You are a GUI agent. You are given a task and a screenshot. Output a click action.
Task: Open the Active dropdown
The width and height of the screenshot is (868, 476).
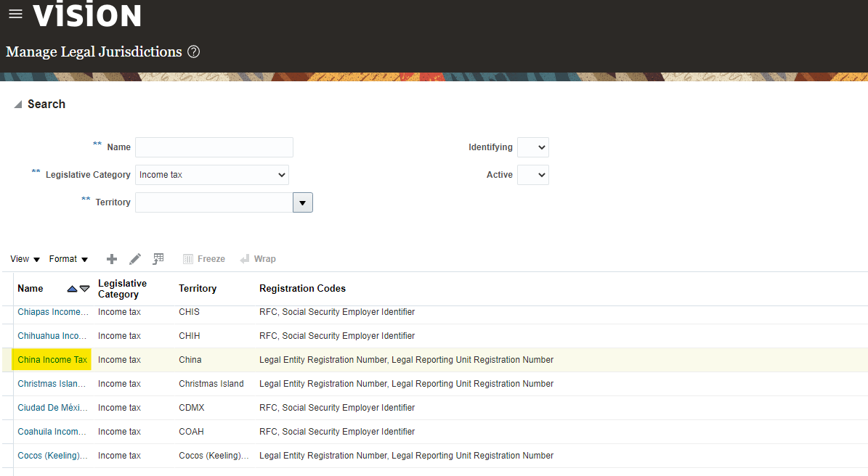[x=533, y=175]
